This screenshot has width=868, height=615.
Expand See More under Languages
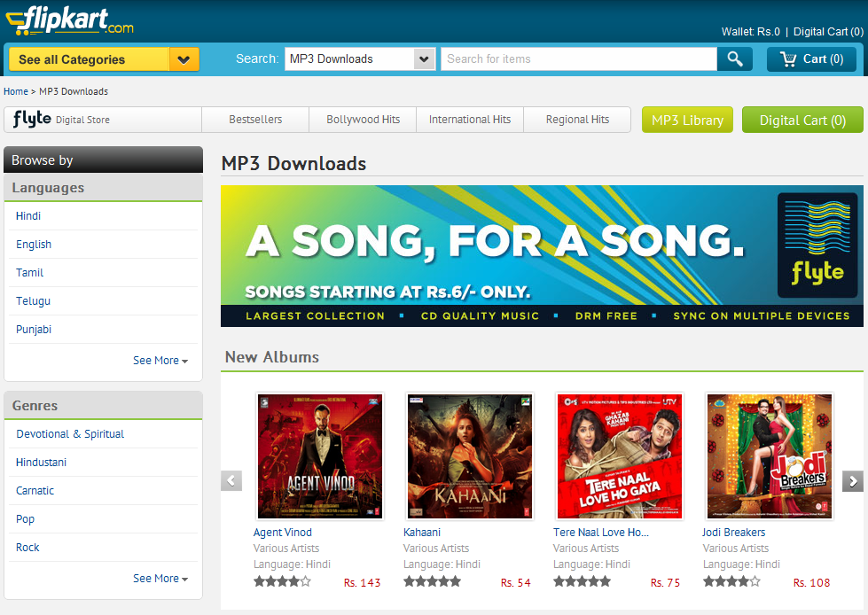coord(160,361)
